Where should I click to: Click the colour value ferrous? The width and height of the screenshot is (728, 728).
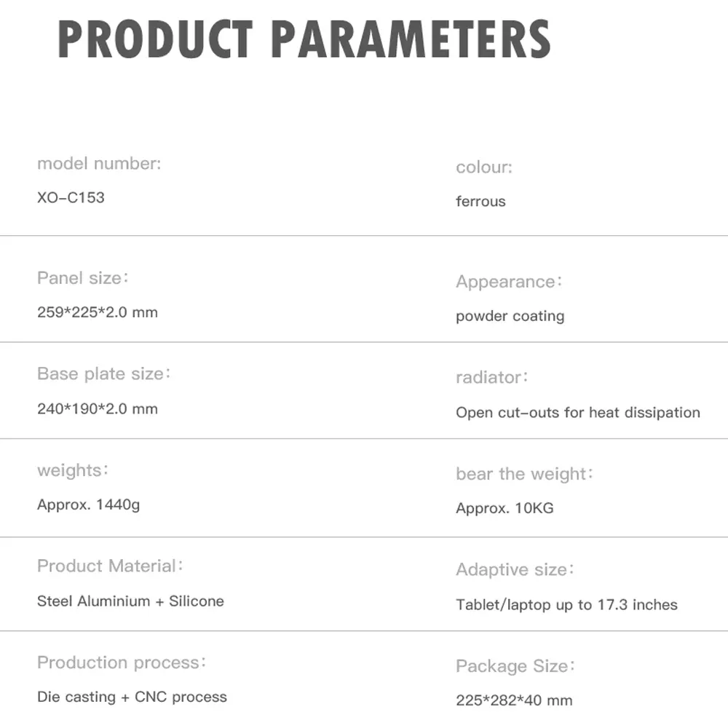coord(480,201)
